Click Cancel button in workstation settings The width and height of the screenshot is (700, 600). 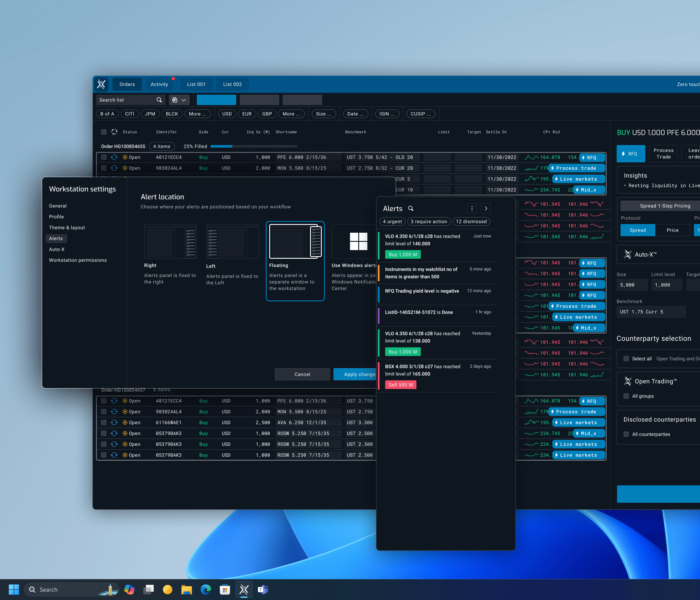[x=302, y=374]
